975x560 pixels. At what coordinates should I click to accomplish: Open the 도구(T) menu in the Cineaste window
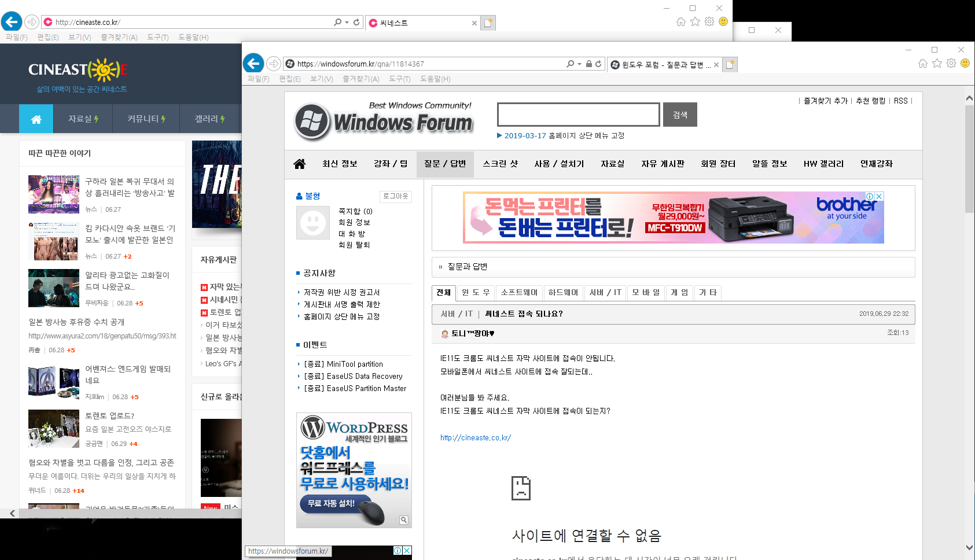point(158,37)
